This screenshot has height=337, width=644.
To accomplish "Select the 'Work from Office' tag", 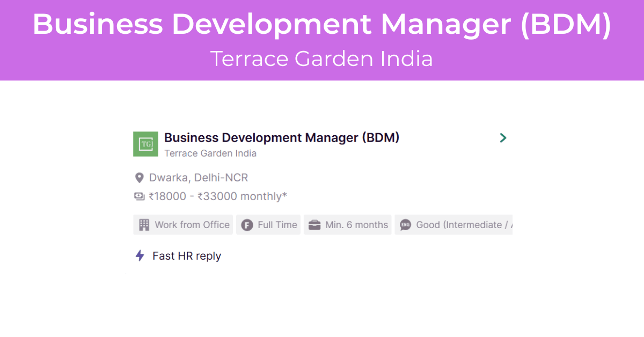I will [x=183, y=225].
